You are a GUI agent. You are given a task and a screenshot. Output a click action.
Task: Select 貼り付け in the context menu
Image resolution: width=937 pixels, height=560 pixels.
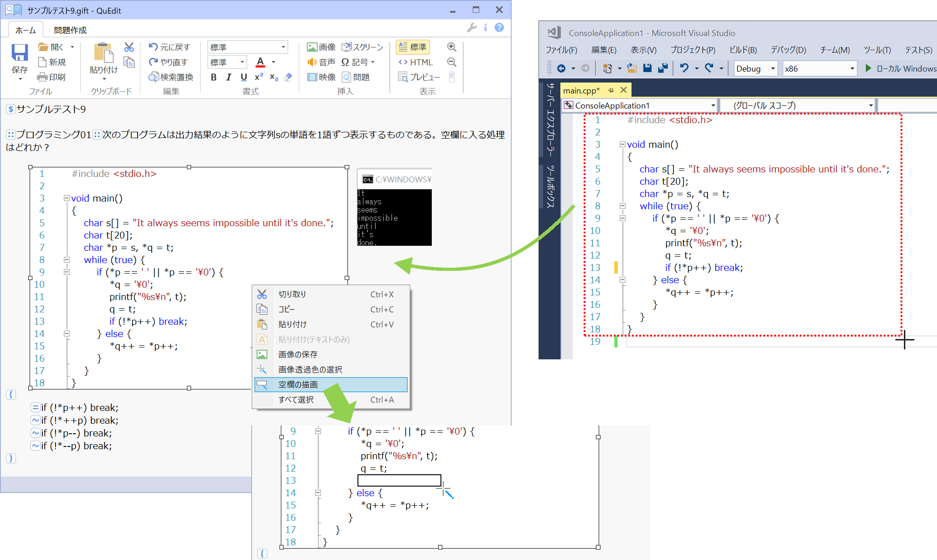[x=331, y=324]
